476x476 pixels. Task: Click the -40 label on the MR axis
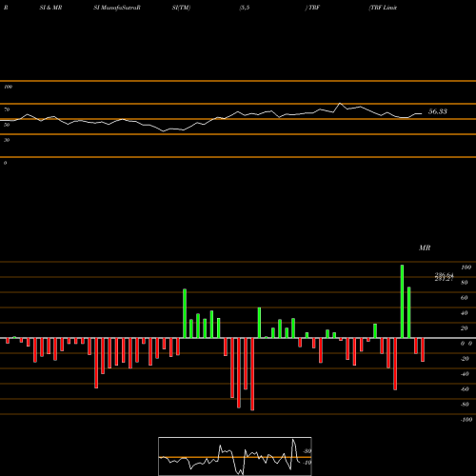click(465, 374)
